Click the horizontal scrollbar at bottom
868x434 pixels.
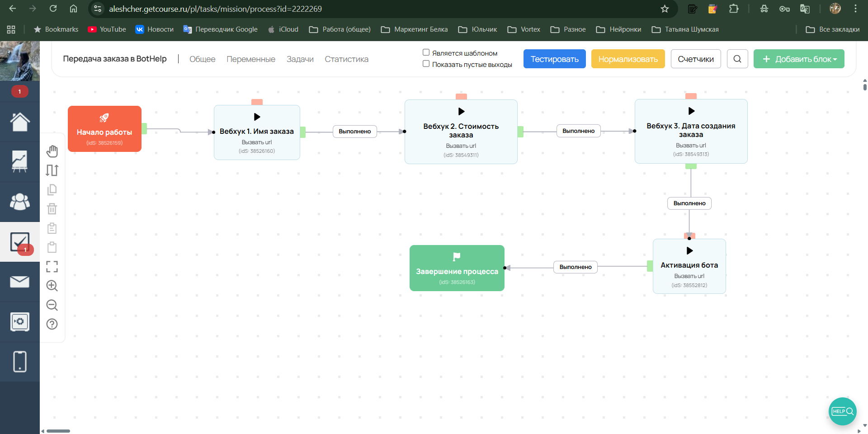point(58,431)
